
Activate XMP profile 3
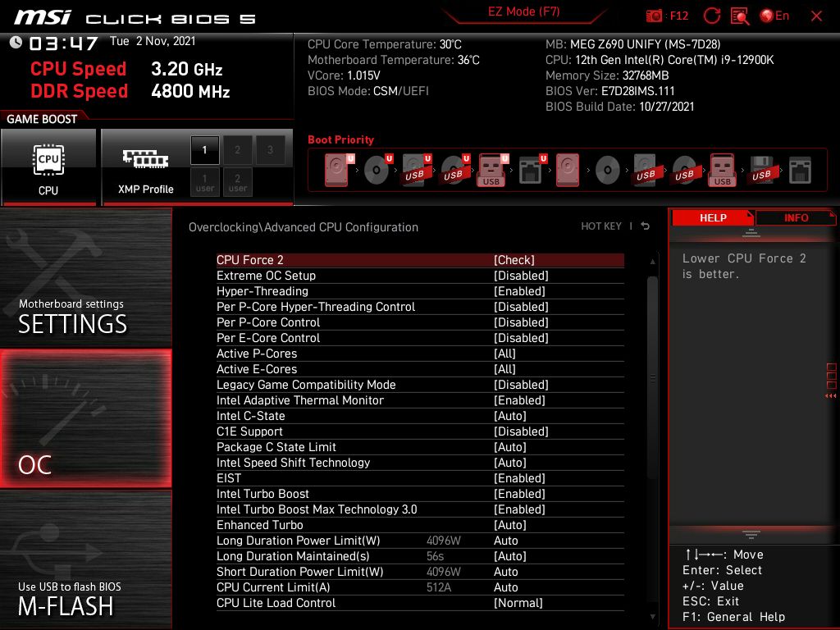coord(270,150)
